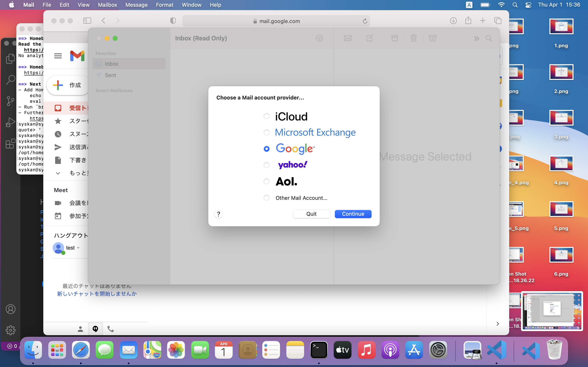Click the Quit button
The height and width of the screenshot is (367, 588).
click(311, 214)
